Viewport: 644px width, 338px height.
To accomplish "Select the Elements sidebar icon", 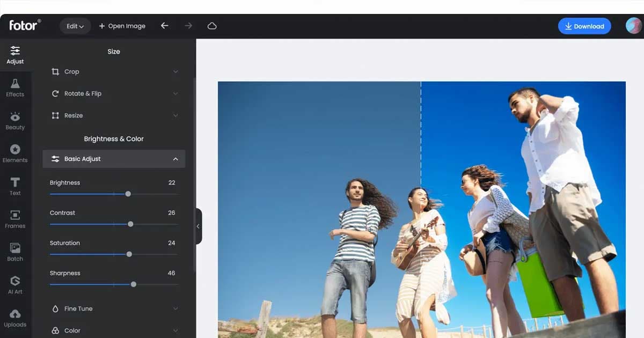I will pyautogui.click(x=15, y=153).
